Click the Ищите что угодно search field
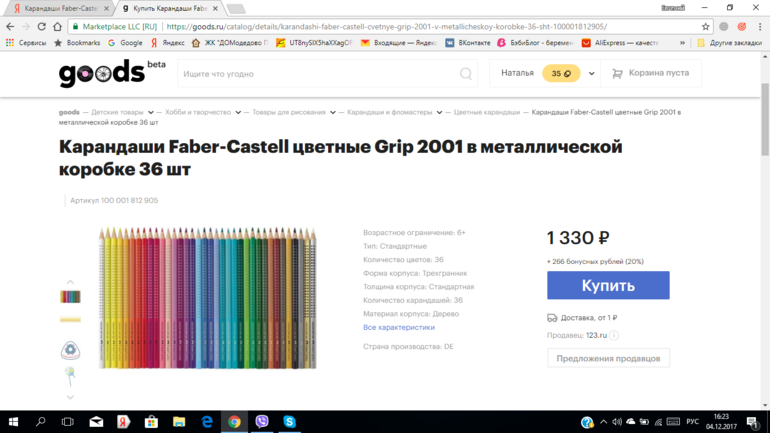The width and height of the screenshot is (770, 433). click(x=315, y=74)
